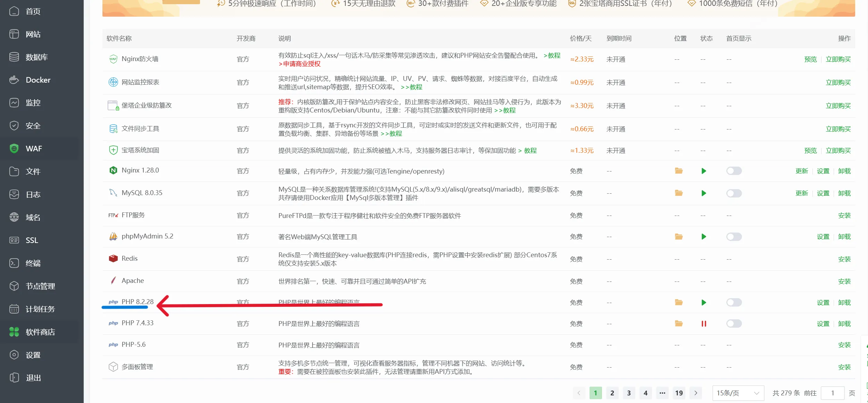Viewport: 868px width, 403px height.
Task: Open the SSL management section
Action: [x=31, y=240]
